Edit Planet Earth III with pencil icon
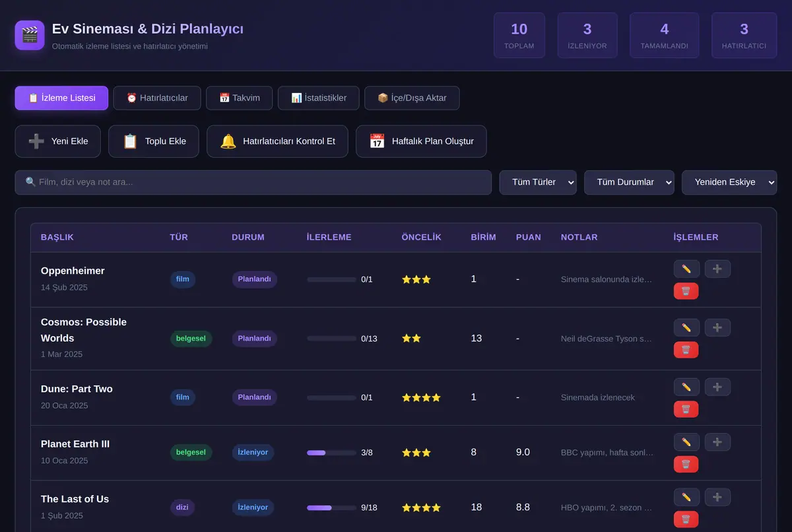Image resolution: width=792 pixels, height=532 pixels. tap(686, 442)
